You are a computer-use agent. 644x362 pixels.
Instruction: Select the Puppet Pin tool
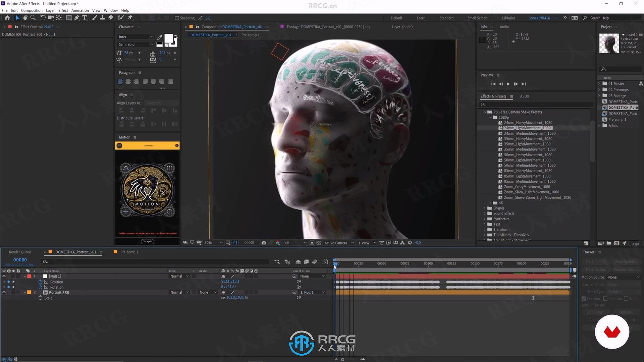130,18
